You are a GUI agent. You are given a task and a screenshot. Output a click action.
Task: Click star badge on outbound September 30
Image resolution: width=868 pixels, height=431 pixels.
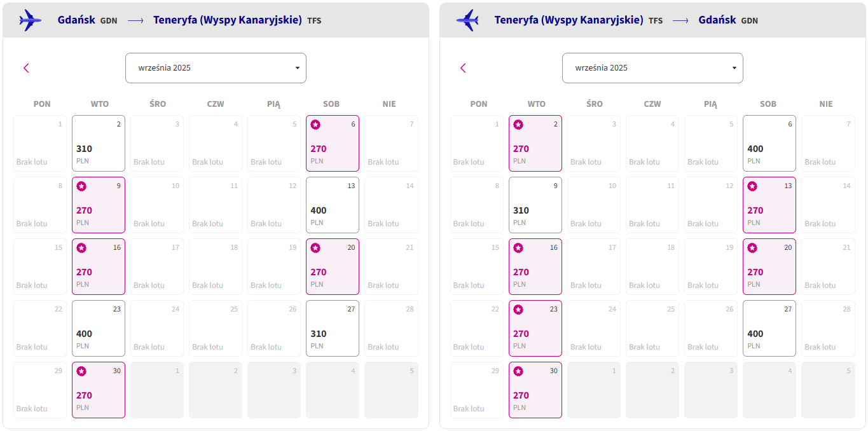click(81, 371)
